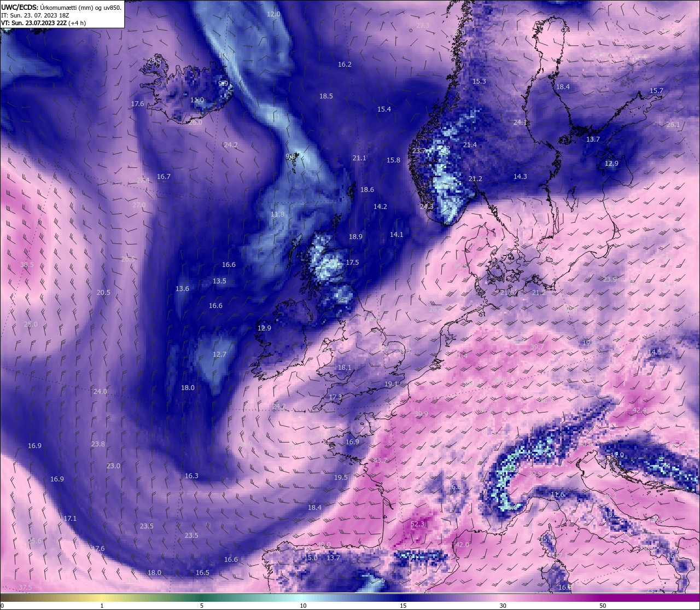This screenshot has width=700, height=610.
Task: Select the 25.0 value at left edge
Action: [31, 324]
